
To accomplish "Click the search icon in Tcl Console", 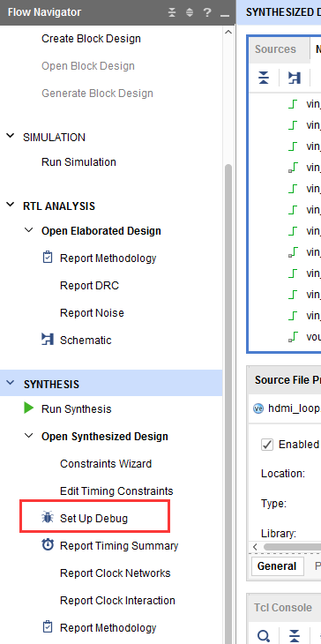I will (x=263, y=636).
